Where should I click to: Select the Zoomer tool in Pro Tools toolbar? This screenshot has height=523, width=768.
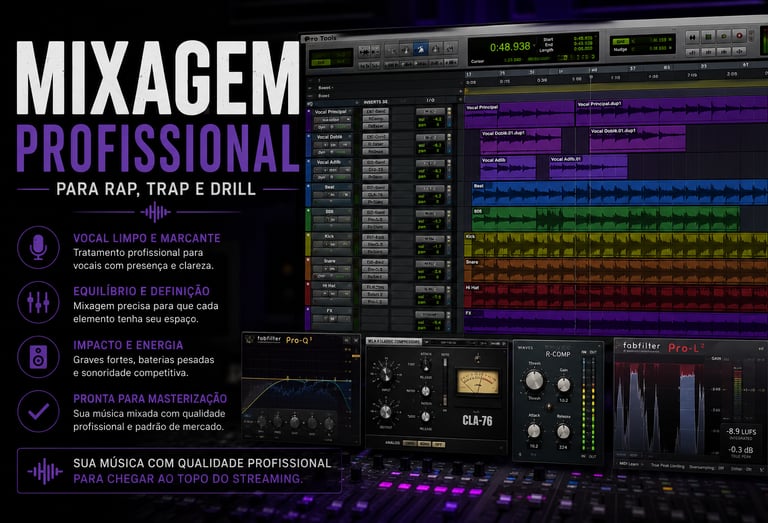pos(391,49)
